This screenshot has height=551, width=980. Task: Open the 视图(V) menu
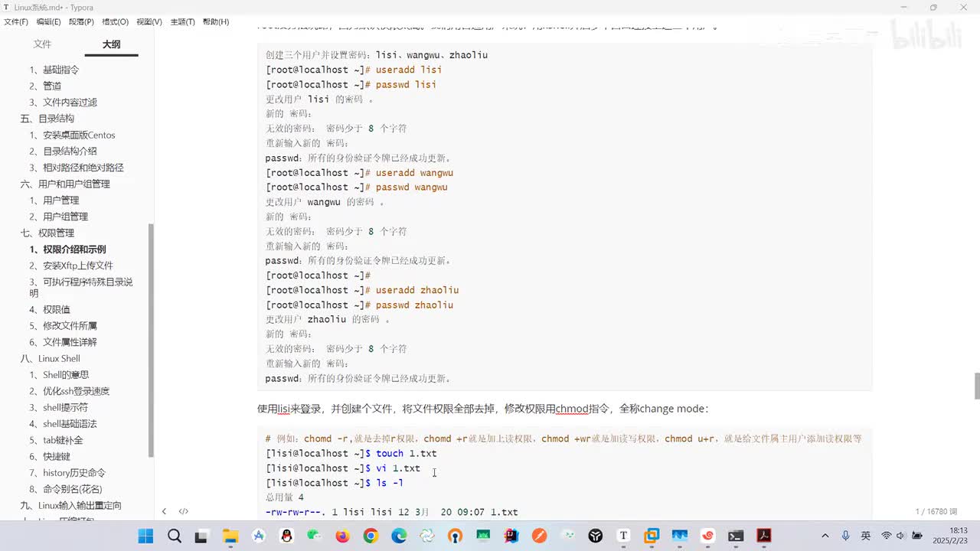point(149,22)
